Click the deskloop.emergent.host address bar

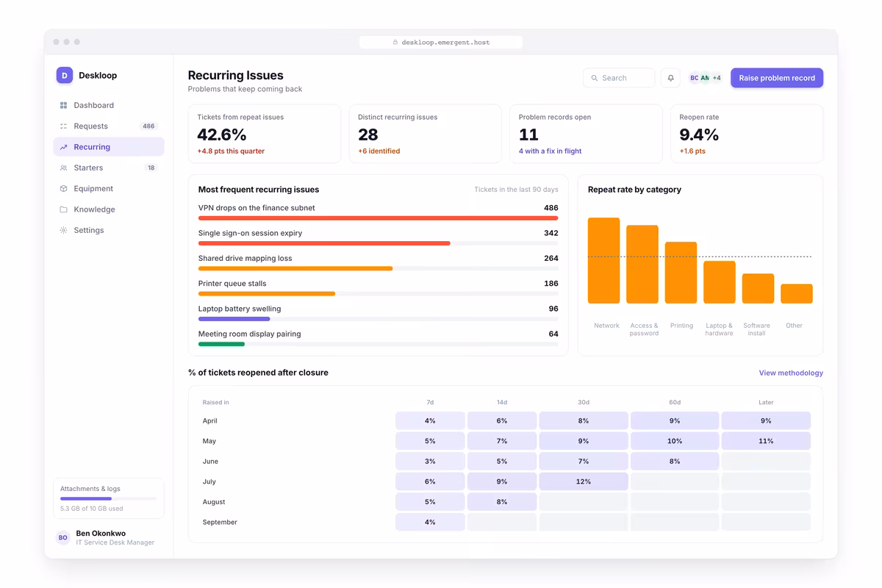tap(441, 43)
